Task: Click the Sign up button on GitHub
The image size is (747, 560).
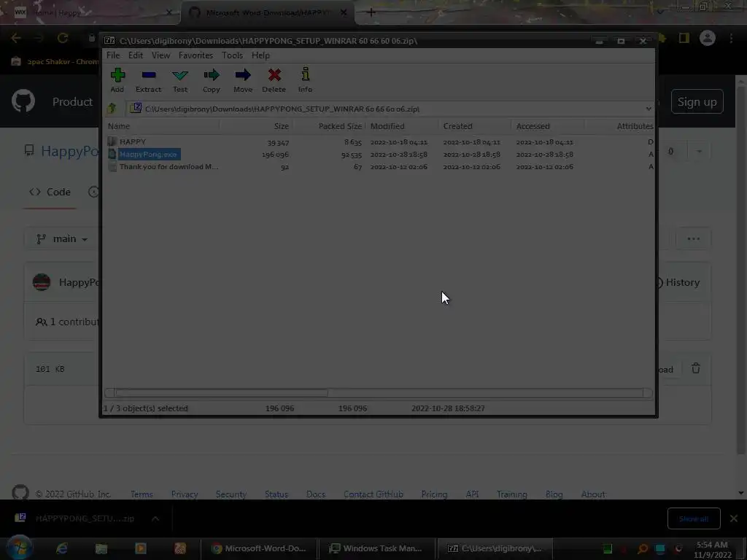Action: (697, 101)
